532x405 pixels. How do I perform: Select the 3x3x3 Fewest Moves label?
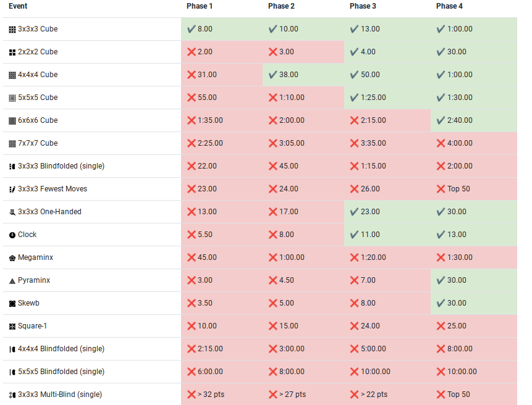[x=53, y=189]
